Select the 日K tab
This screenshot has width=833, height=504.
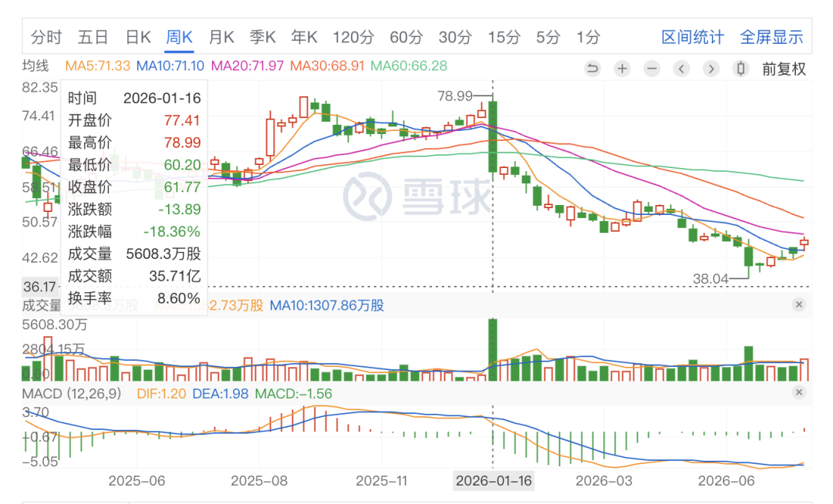tap(138, 37)
